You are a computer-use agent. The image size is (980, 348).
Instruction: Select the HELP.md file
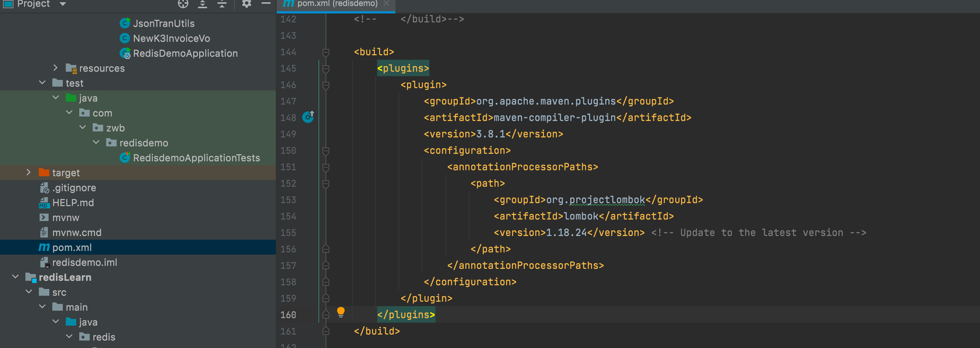point(73,202)
